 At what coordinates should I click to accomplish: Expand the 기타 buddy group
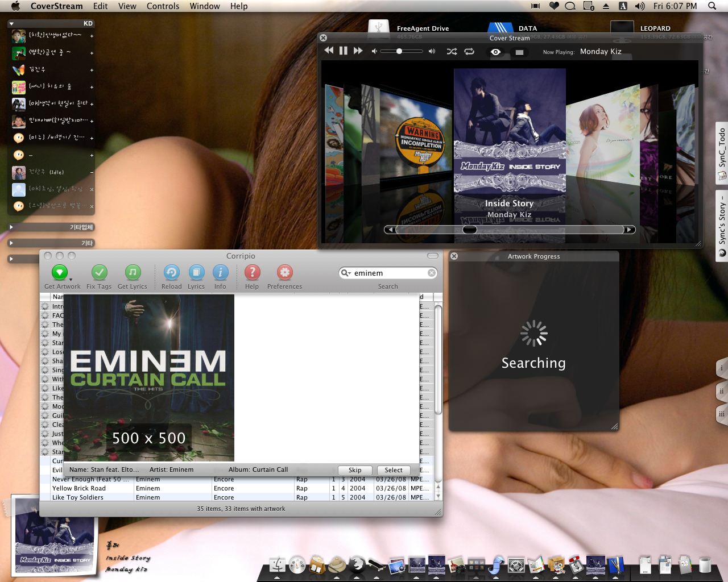tap(11, 243)
